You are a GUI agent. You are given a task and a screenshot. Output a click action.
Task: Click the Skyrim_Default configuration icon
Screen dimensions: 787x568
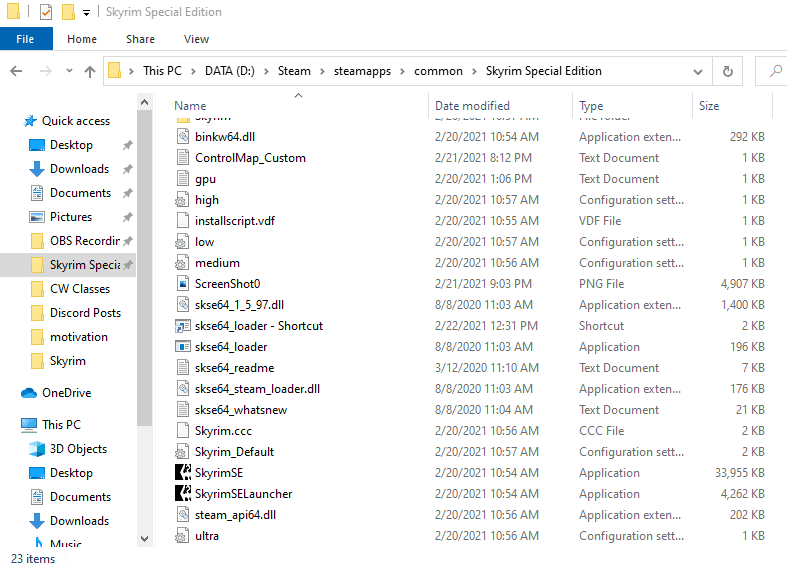point(182,452)
